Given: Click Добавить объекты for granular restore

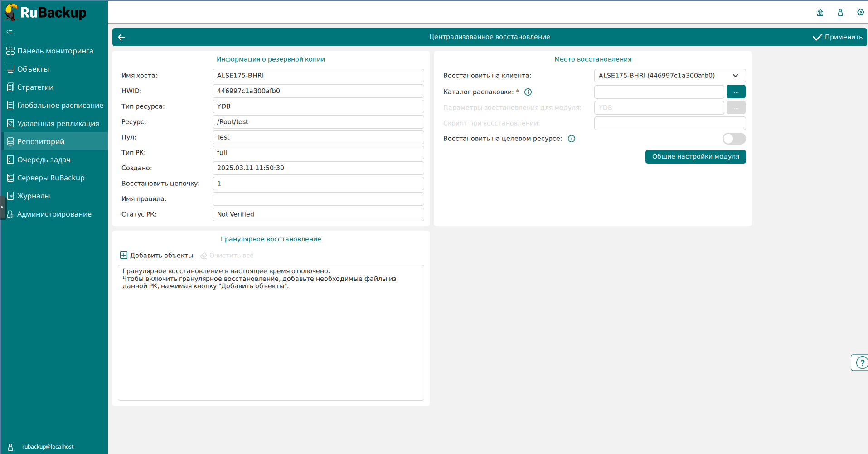Looking at the screenshot, I should [157, 256].
